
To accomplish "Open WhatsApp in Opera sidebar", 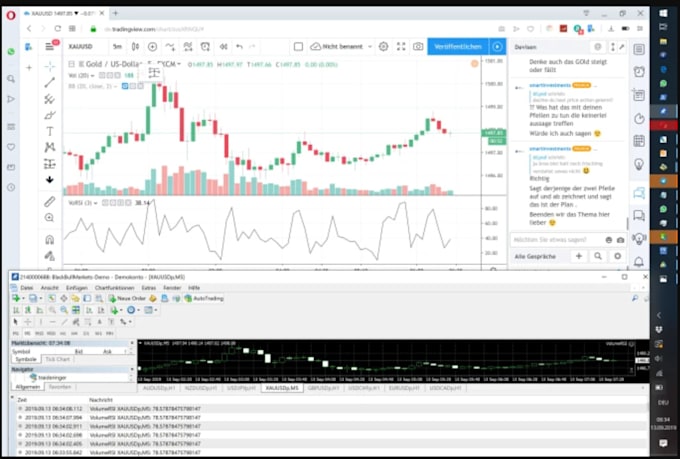I will point(11,52).
